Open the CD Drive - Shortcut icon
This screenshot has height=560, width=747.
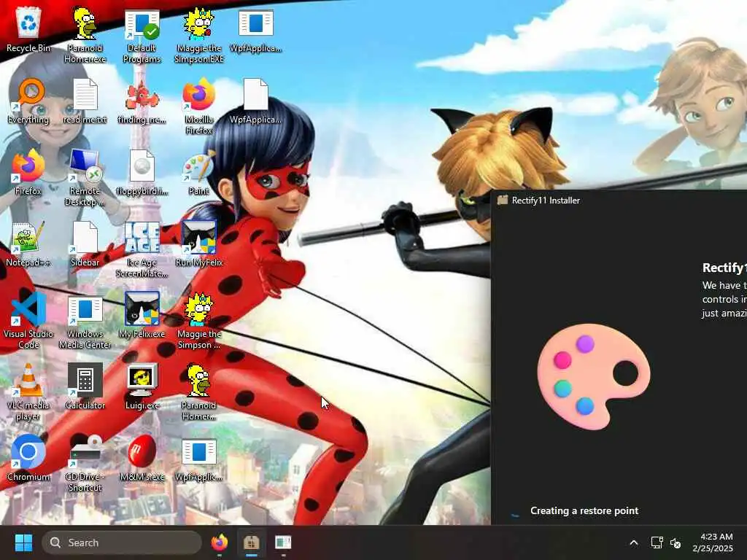click(85, 463)
